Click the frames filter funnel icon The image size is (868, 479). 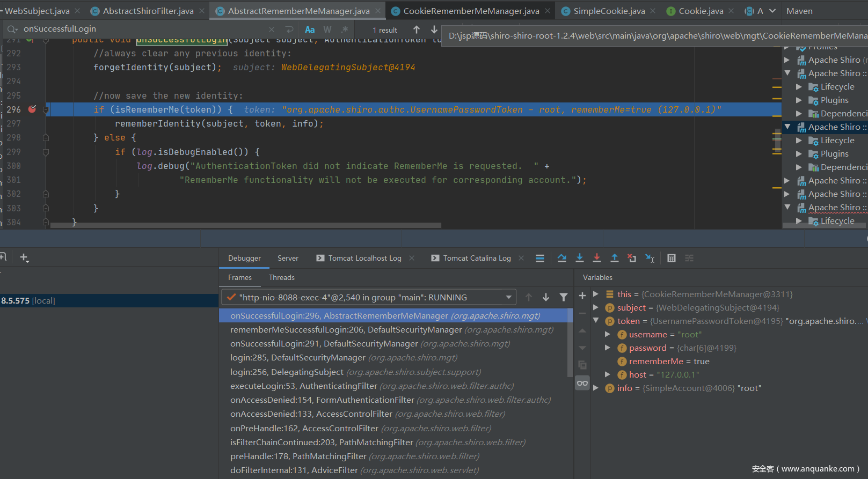563,297
